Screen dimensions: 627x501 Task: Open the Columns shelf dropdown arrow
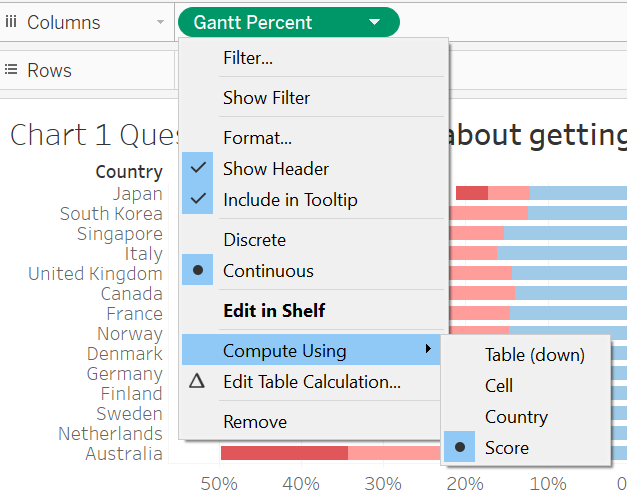[161, 22]
